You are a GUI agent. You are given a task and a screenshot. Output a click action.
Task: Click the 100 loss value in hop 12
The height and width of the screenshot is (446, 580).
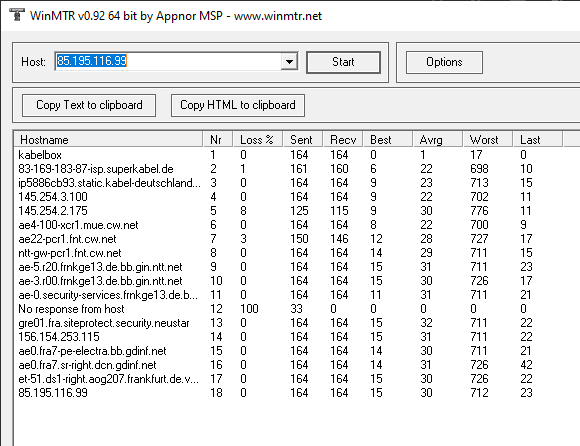249,309
